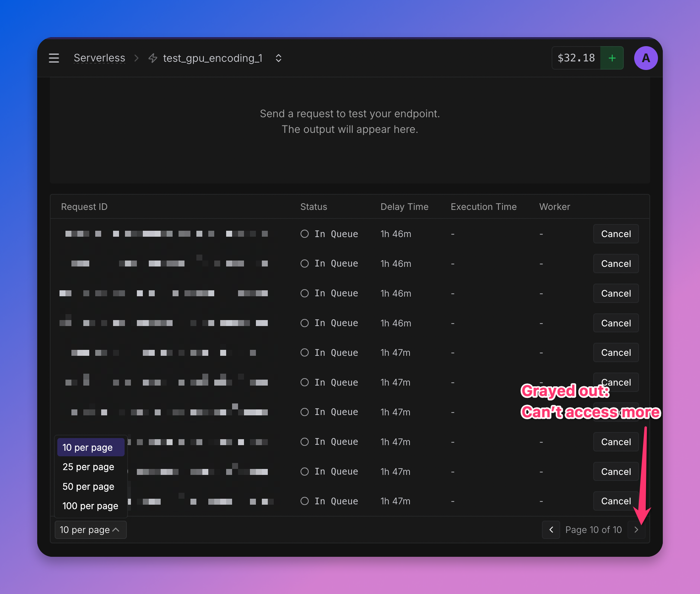
Task: Click the "The output will appear here." text
Action: pos(350,129)
